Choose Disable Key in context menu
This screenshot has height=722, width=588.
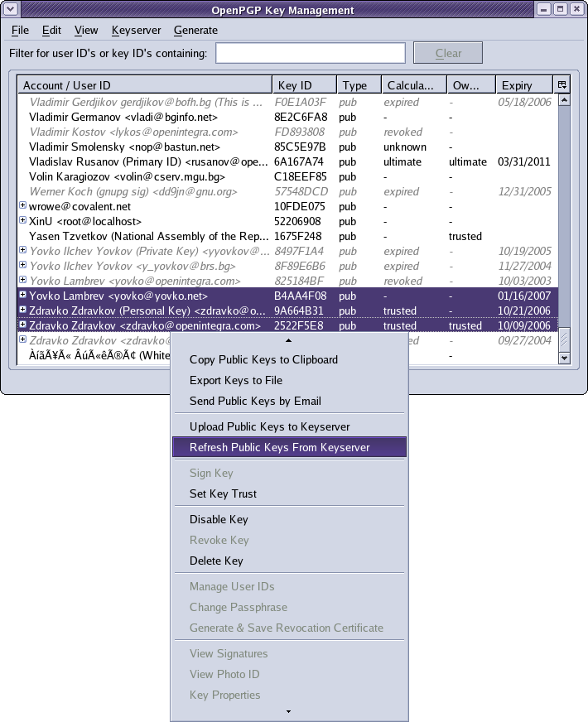tap(289, 519)
